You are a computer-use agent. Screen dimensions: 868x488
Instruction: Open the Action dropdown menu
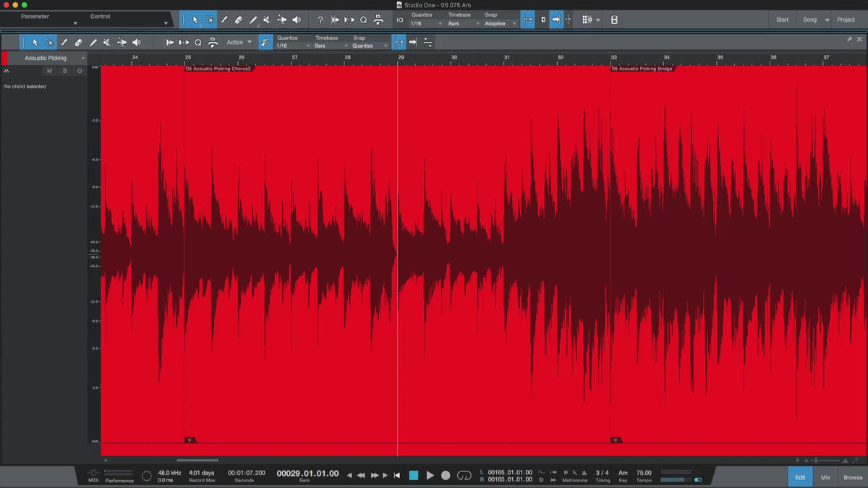(x=239, y=43)
